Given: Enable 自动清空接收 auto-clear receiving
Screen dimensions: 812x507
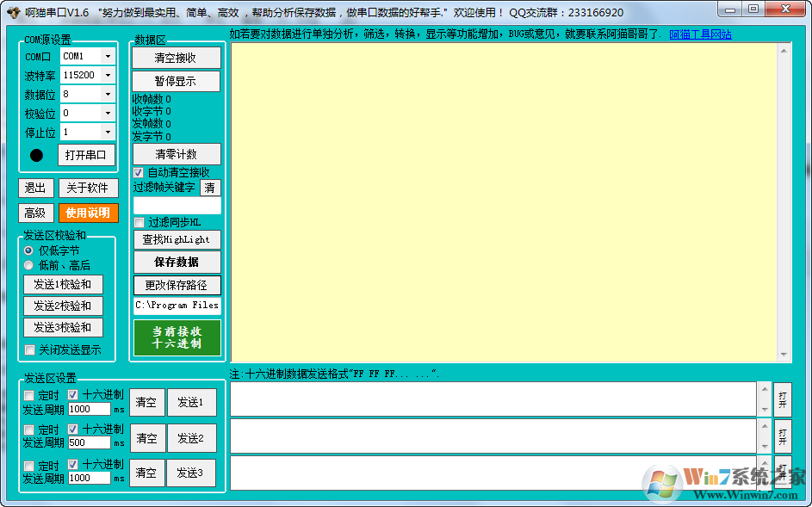Looking at the screenshot, I should tap(137, 172).
